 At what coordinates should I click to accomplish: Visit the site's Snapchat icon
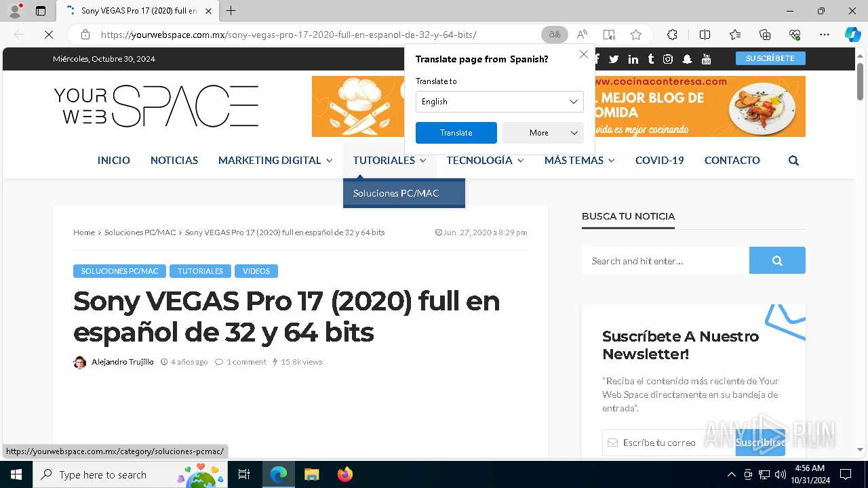687,59
